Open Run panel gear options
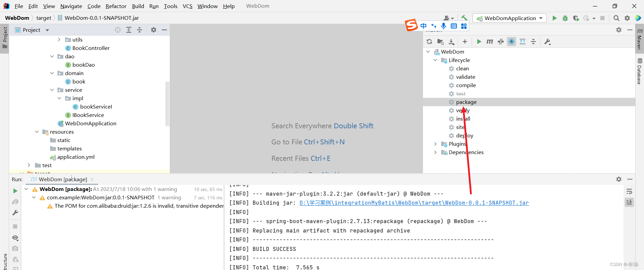Viewport: 644px width, 270px height. (x=619, y=179)
